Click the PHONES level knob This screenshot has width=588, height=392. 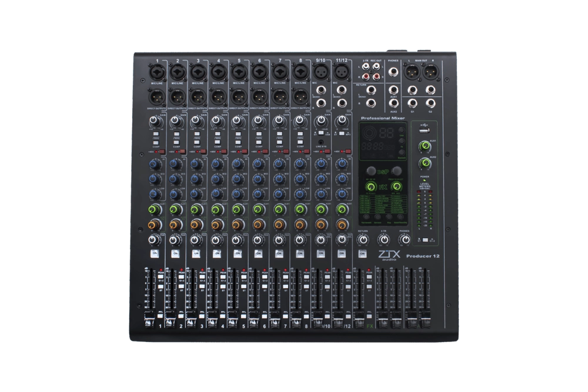[405, 240]
